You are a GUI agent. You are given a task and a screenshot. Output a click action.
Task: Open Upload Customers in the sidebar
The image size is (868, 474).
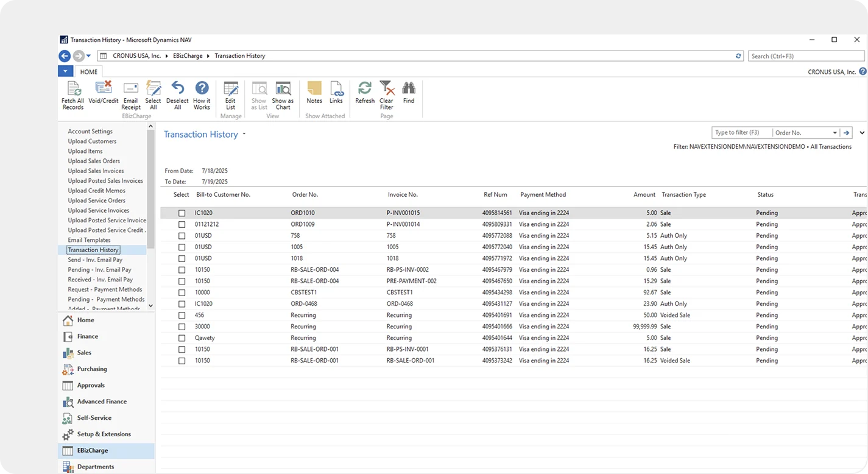(92, 141)
